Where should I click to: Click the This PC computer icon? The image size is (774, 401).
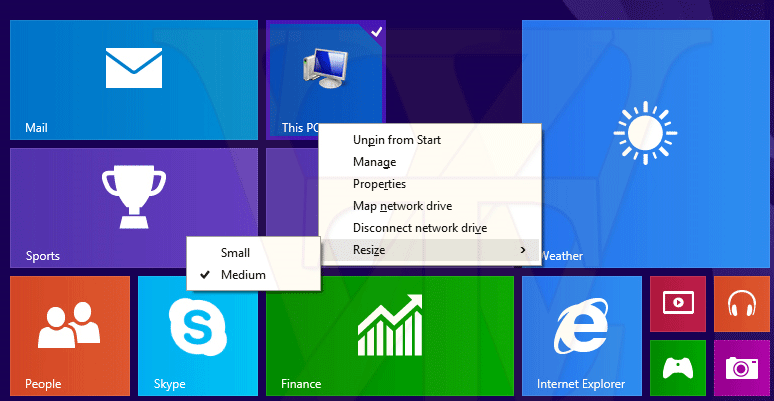point(326,68)
